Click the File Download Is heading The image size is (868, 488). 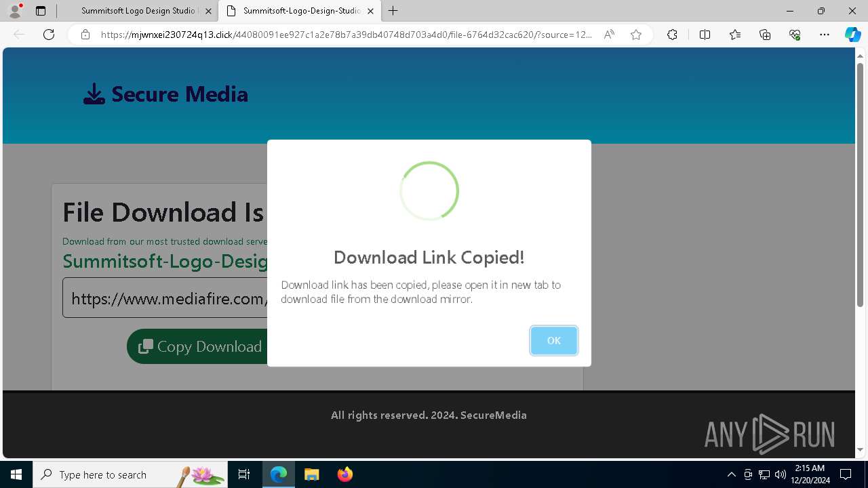(163, 212)
